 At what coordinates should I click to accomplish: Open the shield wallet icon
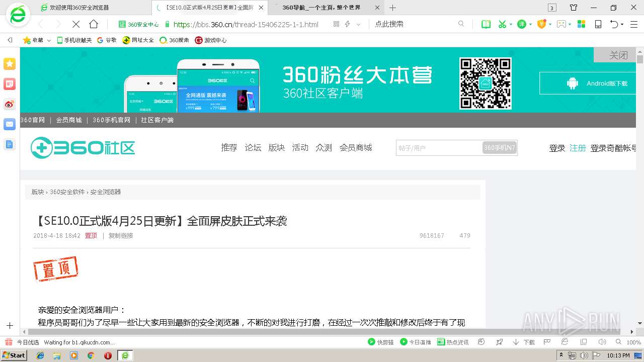pyautogui.click(x=541, y=24)
